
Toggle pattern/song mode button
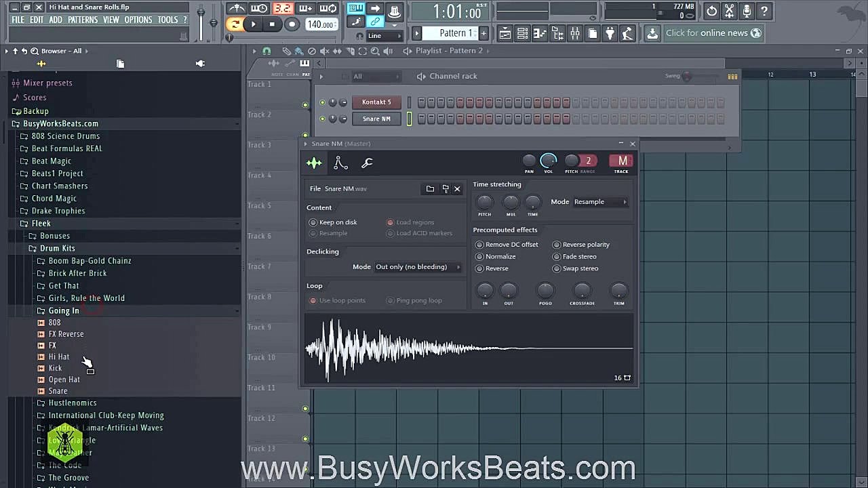tap(235, 24)
